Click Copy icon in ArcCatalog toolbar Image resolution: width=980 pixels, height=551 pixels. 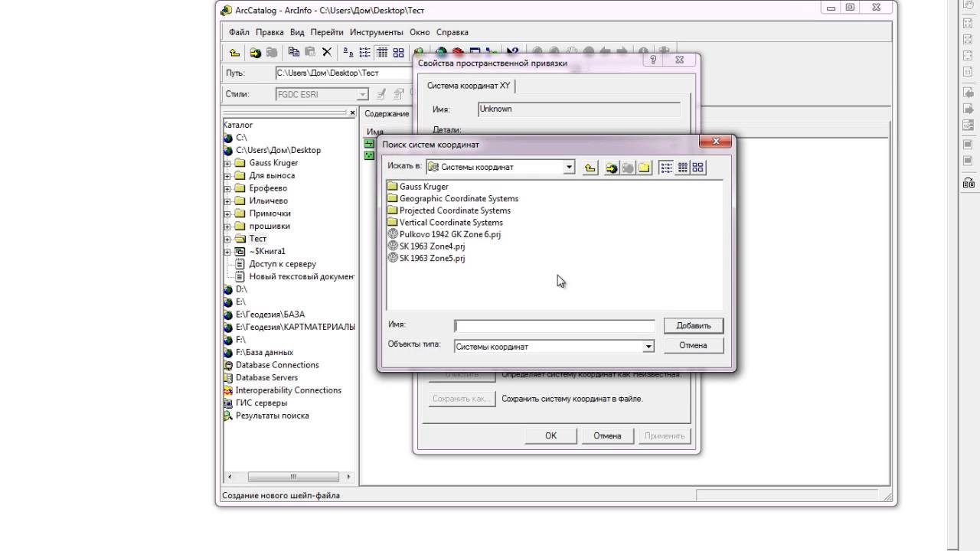(x=293, y=53)
